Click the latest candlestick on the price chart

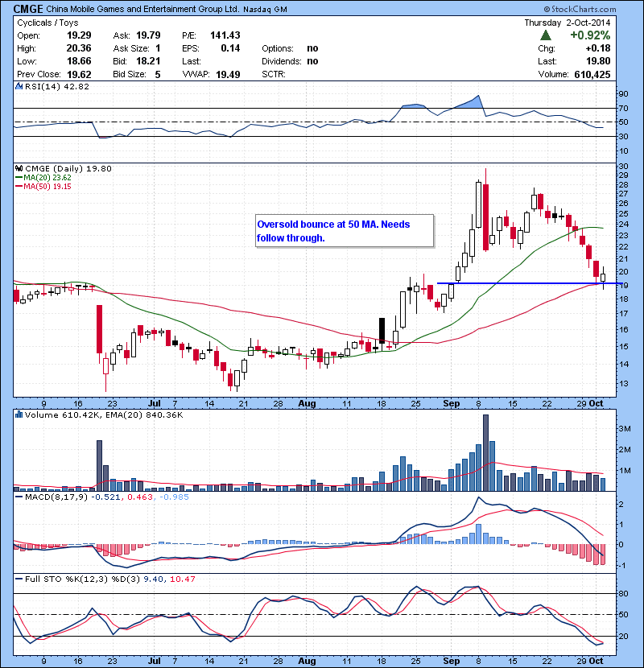tap(603, 278)
